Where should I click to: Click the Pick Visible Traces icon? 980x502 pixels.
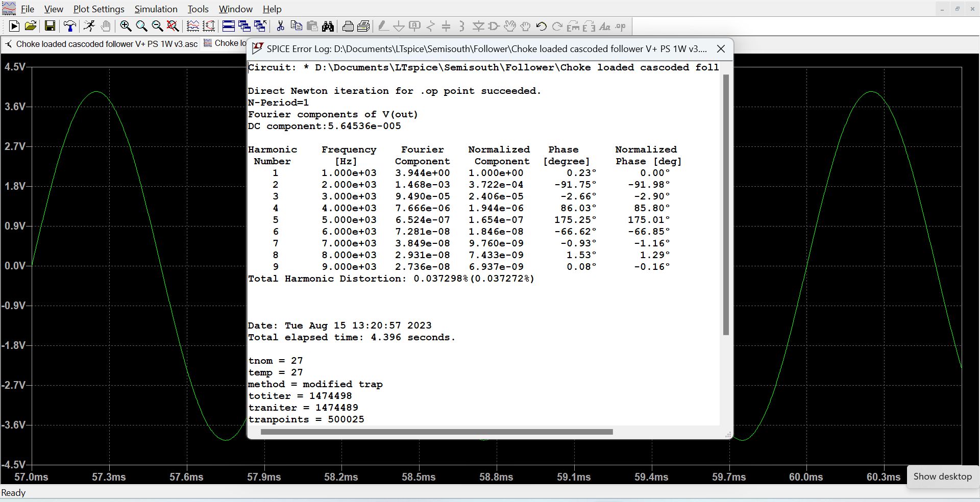pyautogui.click(x=193, y=27)
